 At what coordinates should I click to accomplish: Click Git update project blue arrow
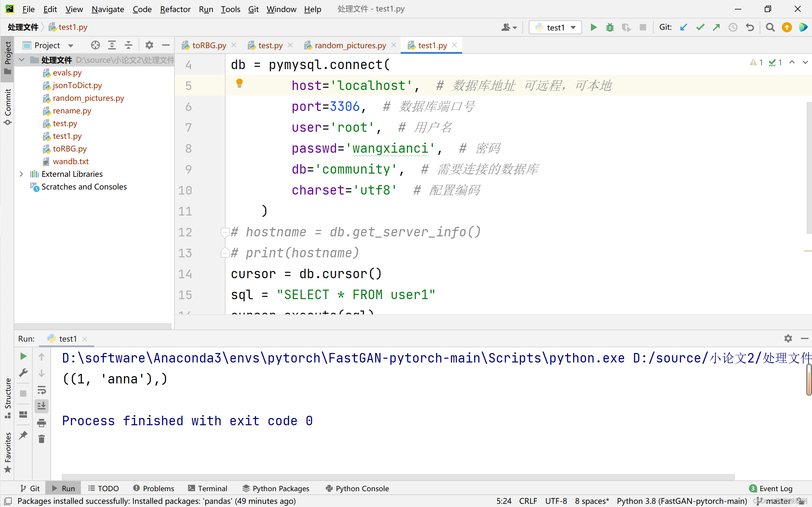[684, 27]
